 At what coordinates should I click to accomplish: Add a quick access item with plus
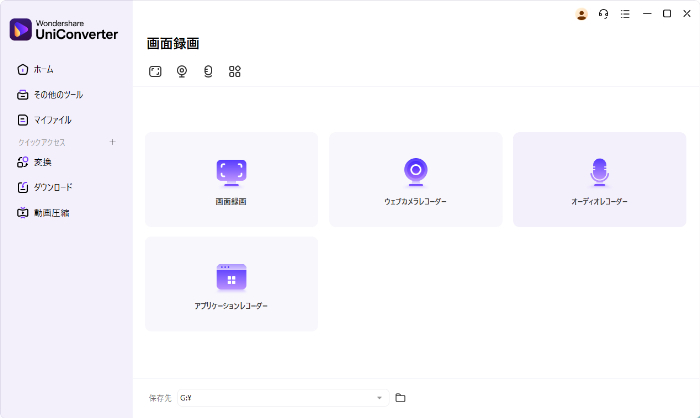[112, 142]
